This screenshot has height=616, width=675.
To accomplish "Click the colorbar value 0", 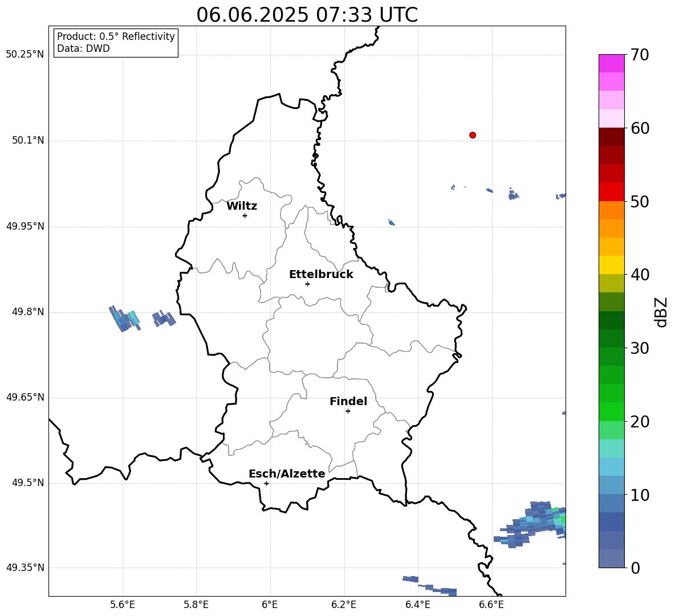I will (x=635, y=568).
